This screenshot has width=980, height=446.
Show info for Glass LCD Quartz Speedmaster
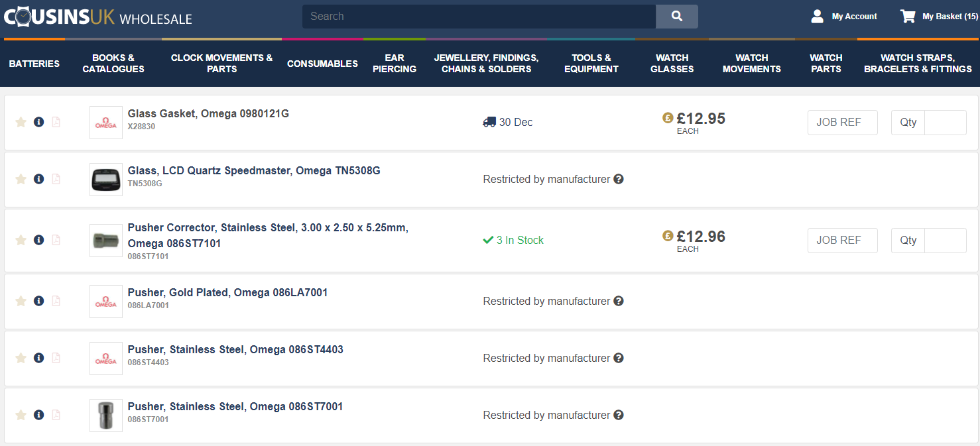coord(38,179)
